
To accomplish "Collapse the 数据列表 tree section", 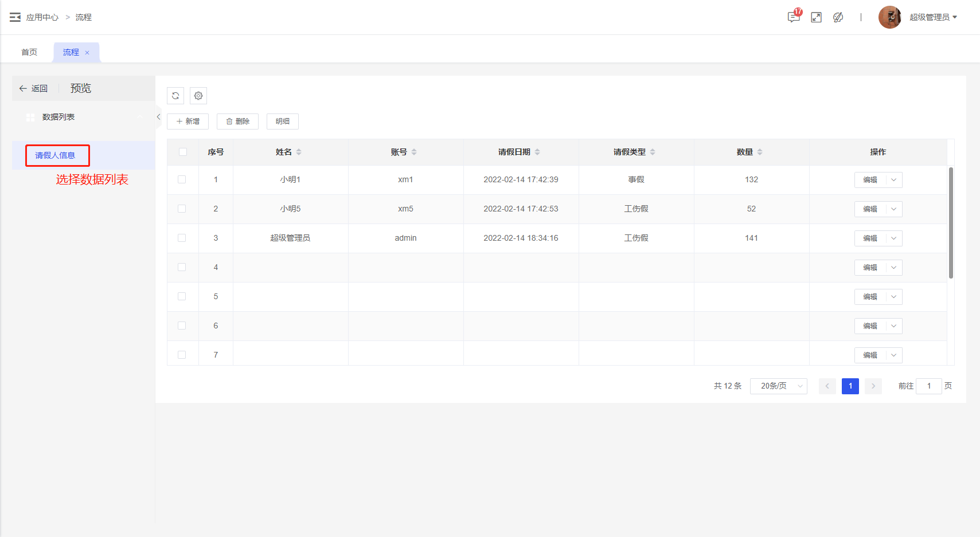I will click(x=139, y=117).
